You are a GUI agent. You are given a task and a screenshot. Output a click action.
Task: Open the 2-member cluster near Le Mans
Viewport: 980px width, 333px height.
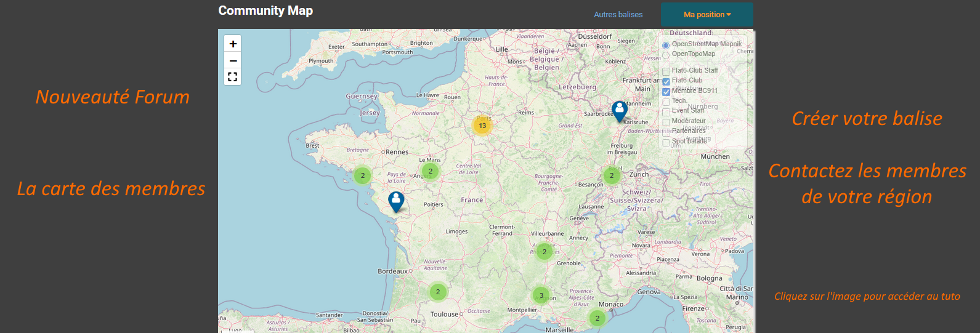click(x=431, y=171)
